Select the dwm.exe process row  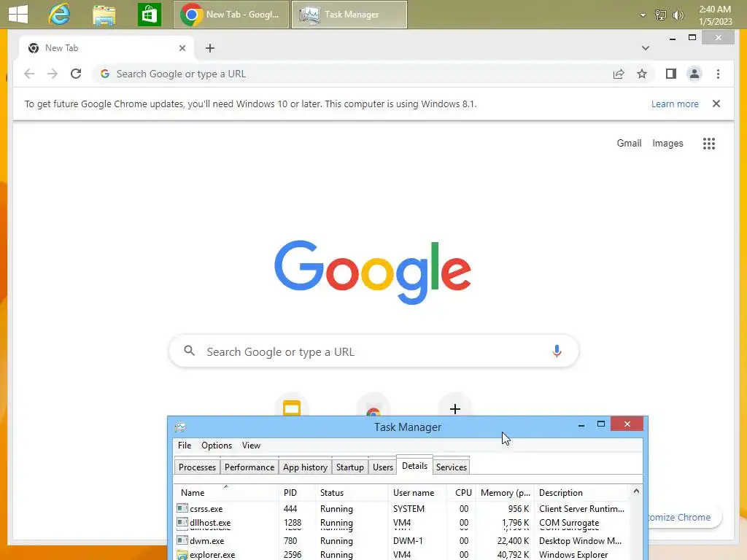402,540
